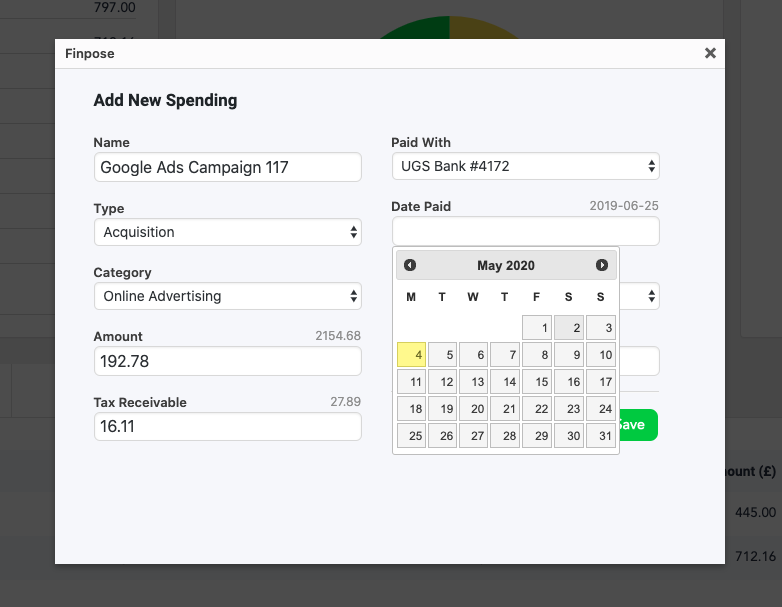Open the Type dropdown showing Acquisition

pyautogui.click(x=227, y=232)
